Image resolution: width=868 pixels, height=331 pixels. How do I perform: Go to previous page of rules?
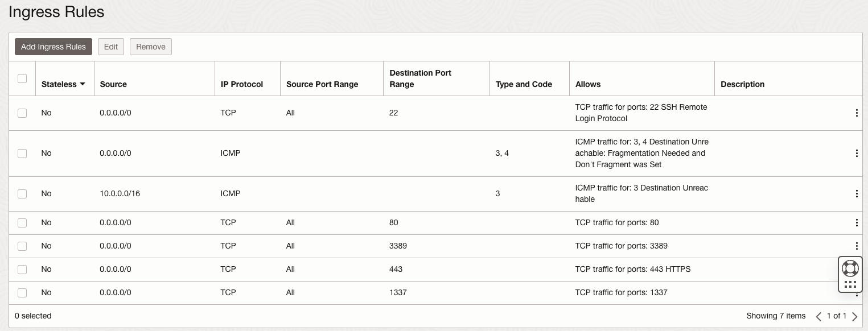(818, 316)
